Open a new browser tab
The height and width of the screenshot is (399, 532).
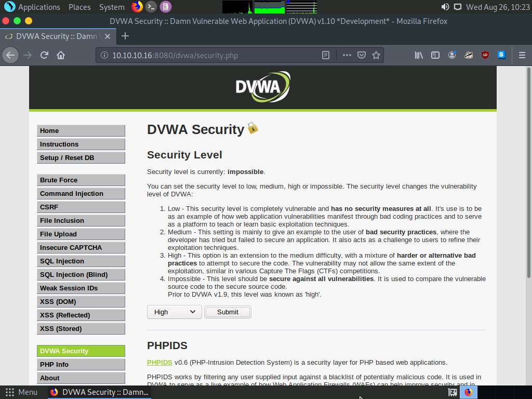click(x=125, y=36)
